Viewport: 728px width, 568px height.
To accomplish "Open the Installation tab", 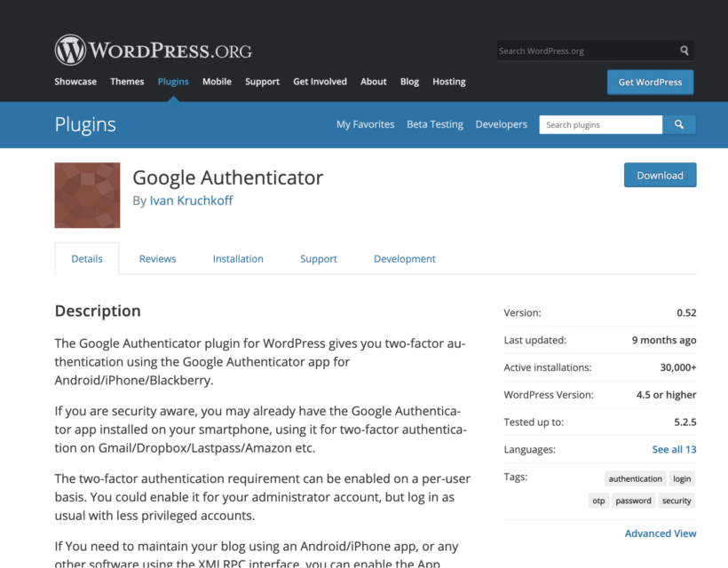I will pyautogui.click(x=238, y=258).
